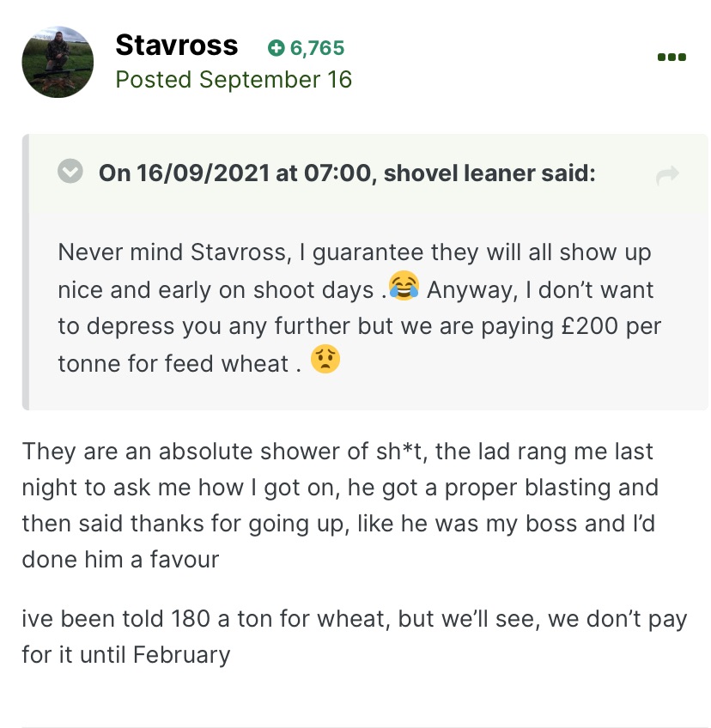Collapse the quote with chevron toggle
Viewport: 711px width, 728px height.
[70, 171]
